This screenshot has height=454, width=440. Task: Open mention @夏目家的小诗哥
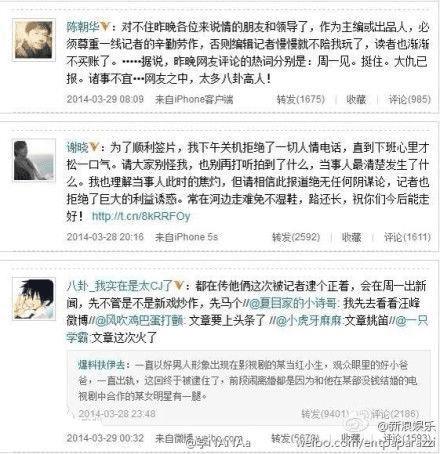(294, 303)
